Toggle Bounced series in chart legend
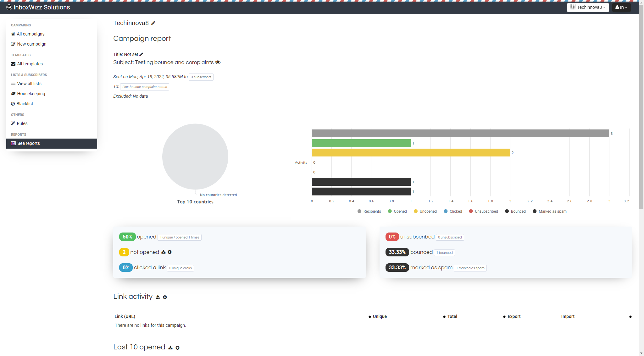This screenshot has height=356, width=644. point(515,211)
